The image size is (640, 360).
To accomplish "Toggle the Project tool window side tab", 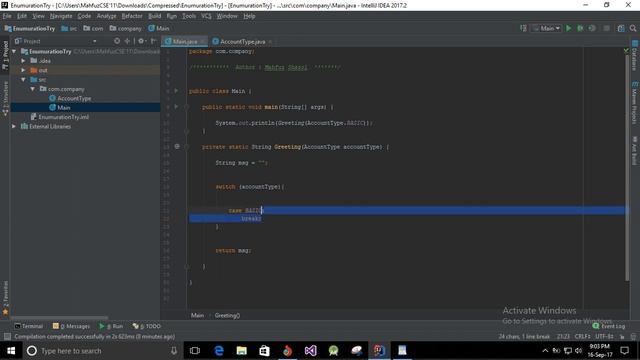I will point(5,55).
